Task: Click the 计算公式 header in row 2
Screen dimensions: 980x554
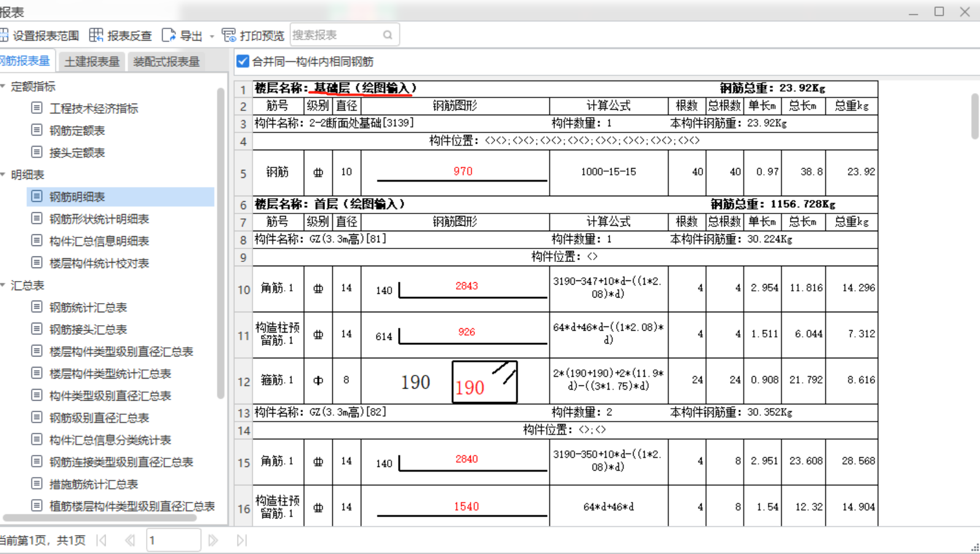Action: coord(608,106)
